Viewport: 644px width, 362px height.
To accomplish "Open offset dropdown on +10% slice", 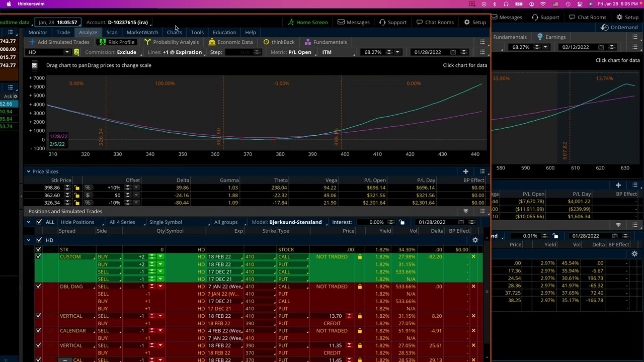I will pos(136,188).
